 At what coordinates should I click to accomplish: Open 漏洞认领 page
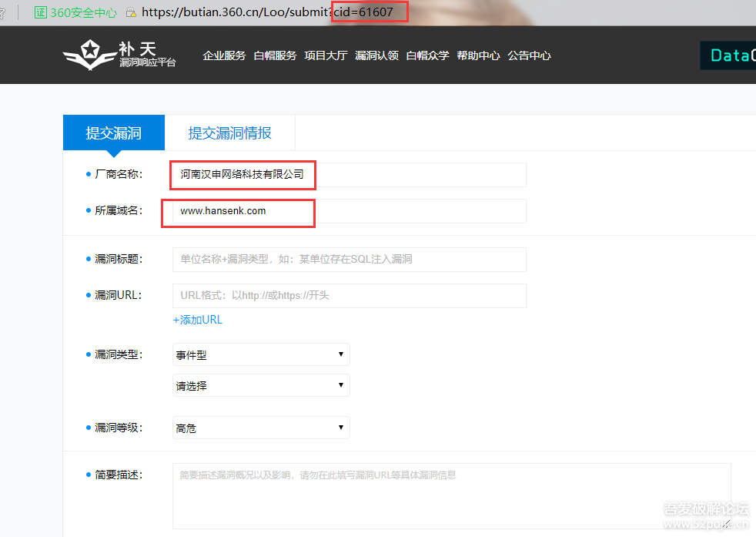click(376, 55)
